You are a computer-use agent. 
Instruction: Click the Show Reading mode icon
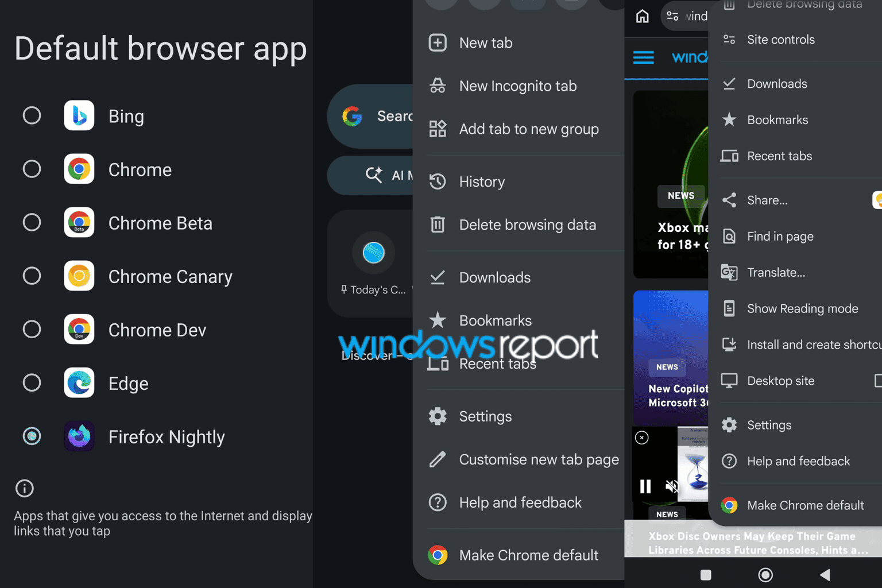[x=729, y=308]
